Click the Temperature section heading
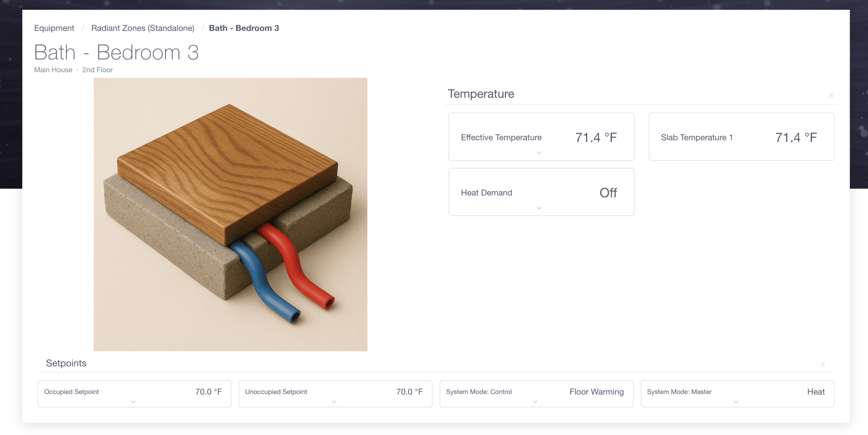 click(x=481, y=94)
